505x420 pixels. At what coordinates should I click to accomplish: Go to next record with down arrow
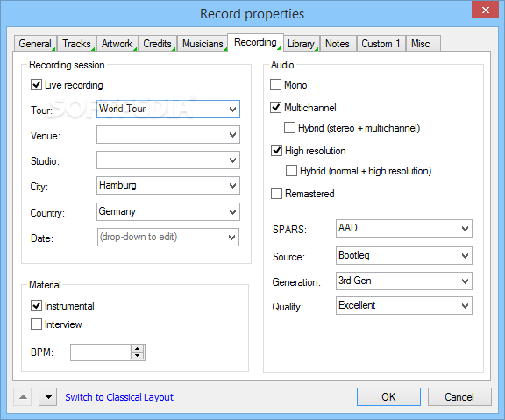tap(48, 396)
